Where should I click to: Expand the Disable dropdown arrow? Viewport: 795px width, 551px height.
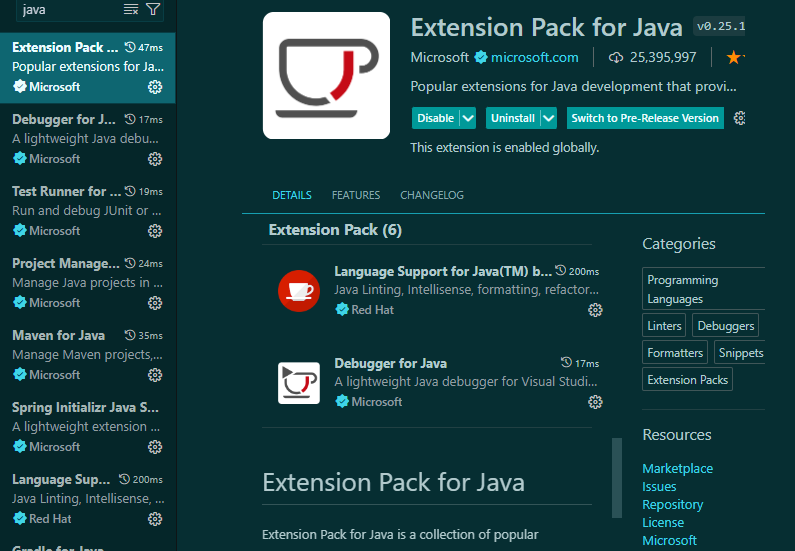tap(468, 118)
